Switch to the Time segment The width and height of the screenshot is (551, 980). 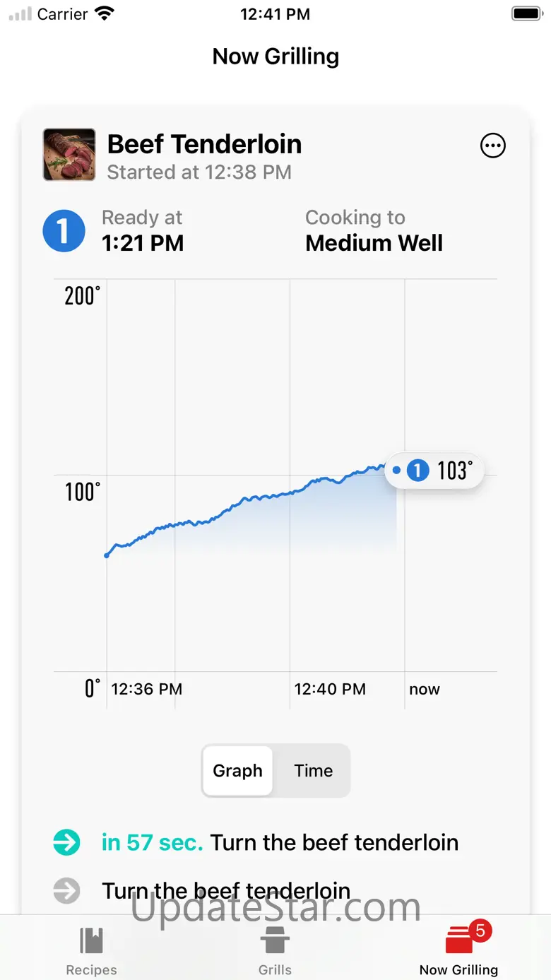[x=313, y=770]
